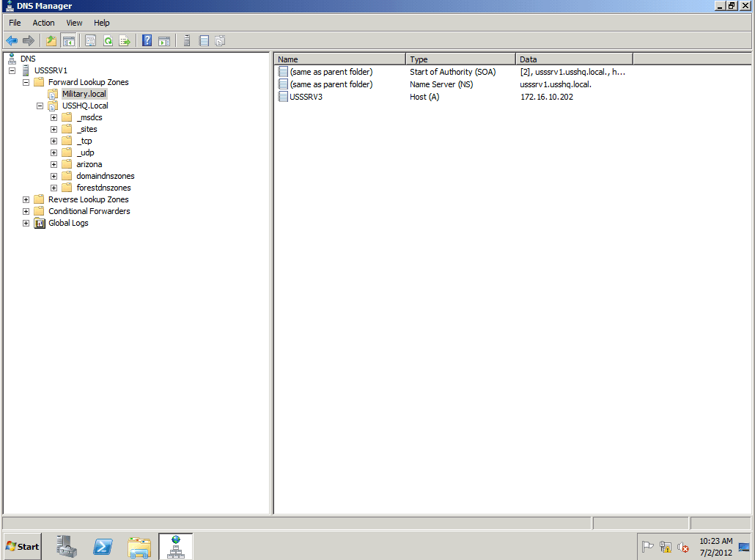Viewport: 755px width, 560px height.
Task: Select Conditional Forwarders in the tree
Action: tap(89, 211)
